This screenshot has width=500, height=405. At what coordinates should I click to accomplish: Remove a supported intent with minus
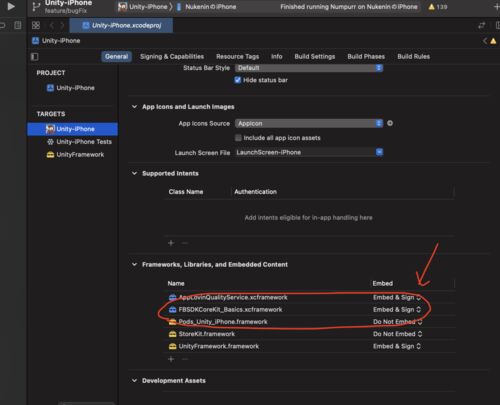point(184,243)
